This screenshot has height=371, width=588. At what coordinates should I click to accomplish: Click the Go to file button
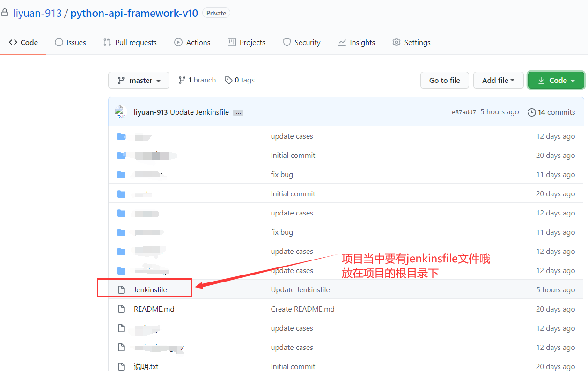point(444,80)
